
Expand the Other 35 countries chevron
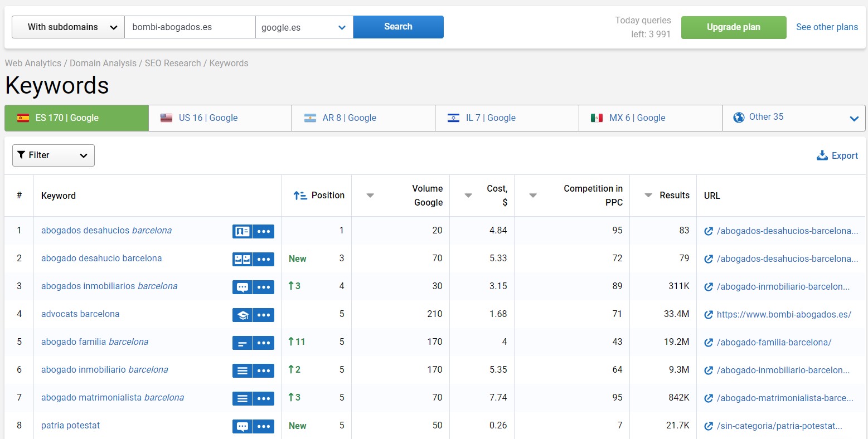click(854, 118)
